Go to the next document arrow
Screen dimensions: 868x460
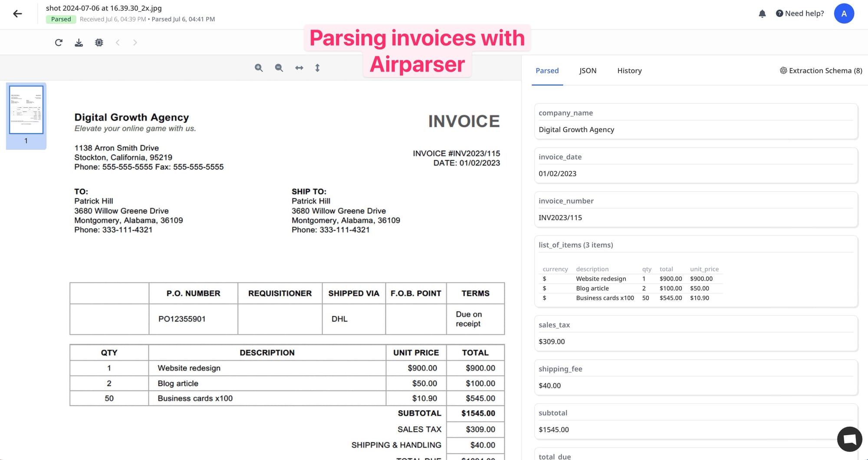click(135, 43)
